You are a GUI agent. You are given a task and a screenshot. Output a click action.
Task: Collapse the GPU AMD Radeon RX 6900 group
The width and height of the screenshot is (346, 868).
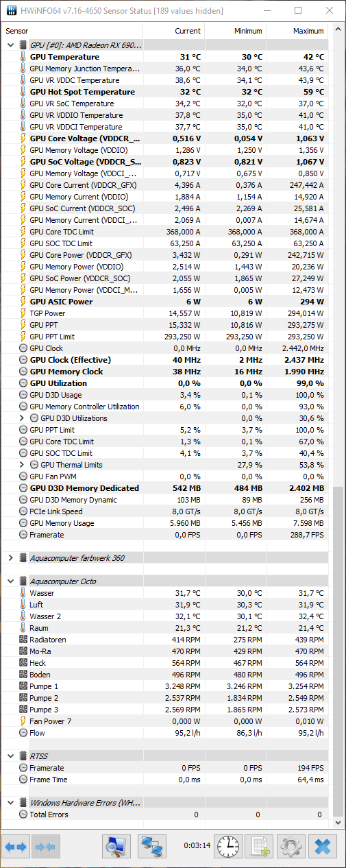10,45
